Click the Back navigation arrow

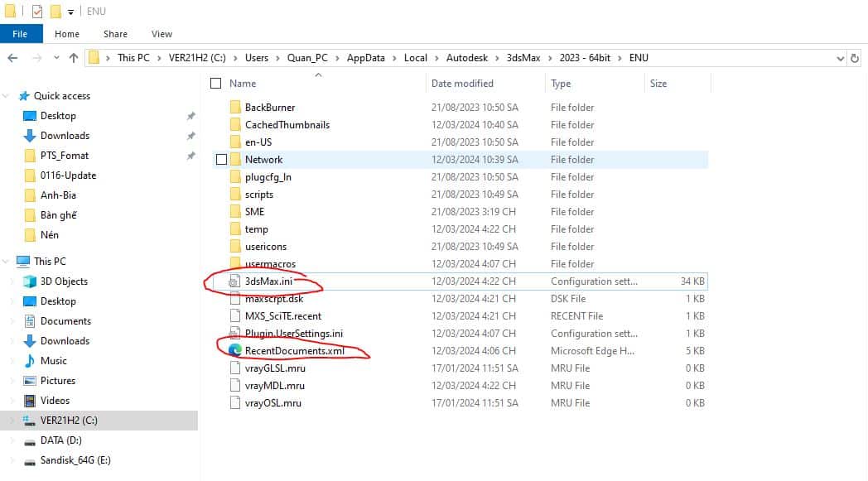(12, 58)
